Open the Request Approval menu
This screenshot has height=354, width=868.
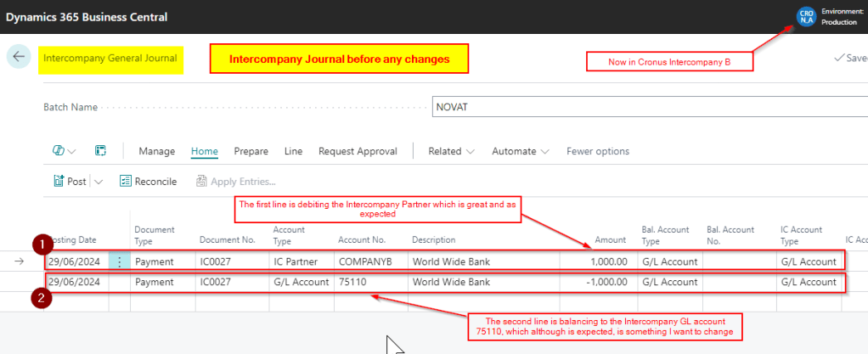[x=358, y=151]
